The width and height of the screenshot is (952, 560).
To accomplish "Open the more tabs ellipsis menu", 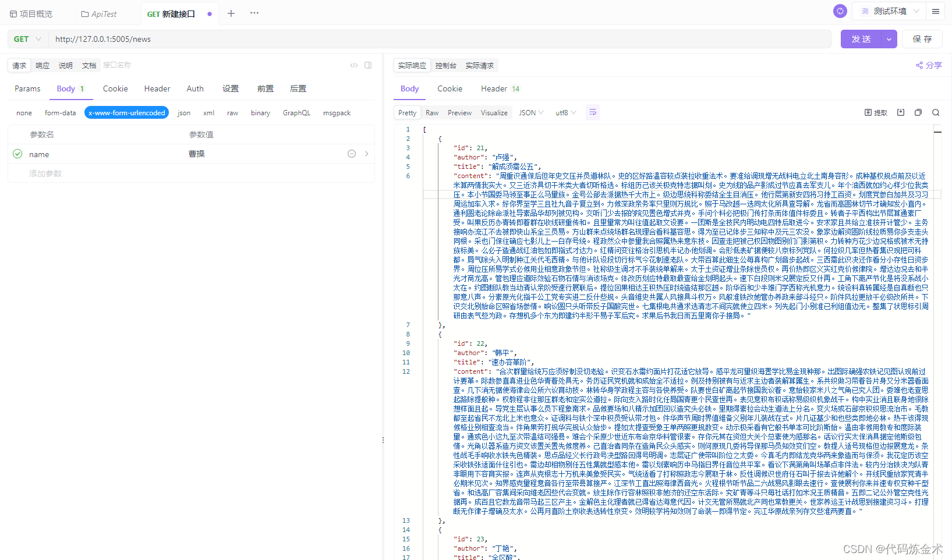I will pyautogui.click(x=254, y=13).
